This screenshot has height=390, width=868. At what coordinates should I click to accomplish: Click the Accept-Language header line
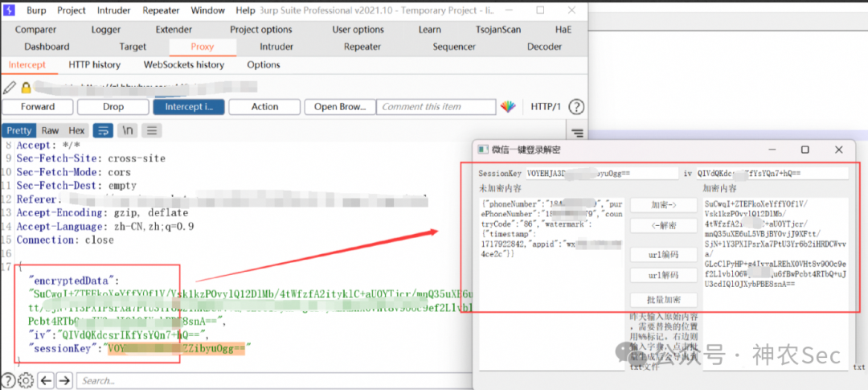click(x=105, y=227)
